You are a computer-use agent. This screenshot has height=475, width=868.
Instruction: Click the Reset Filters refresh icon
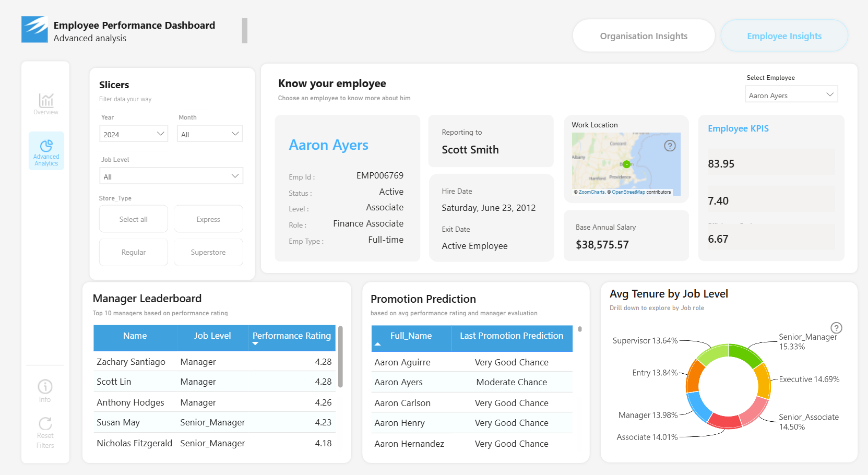click(x=45, y=423)
